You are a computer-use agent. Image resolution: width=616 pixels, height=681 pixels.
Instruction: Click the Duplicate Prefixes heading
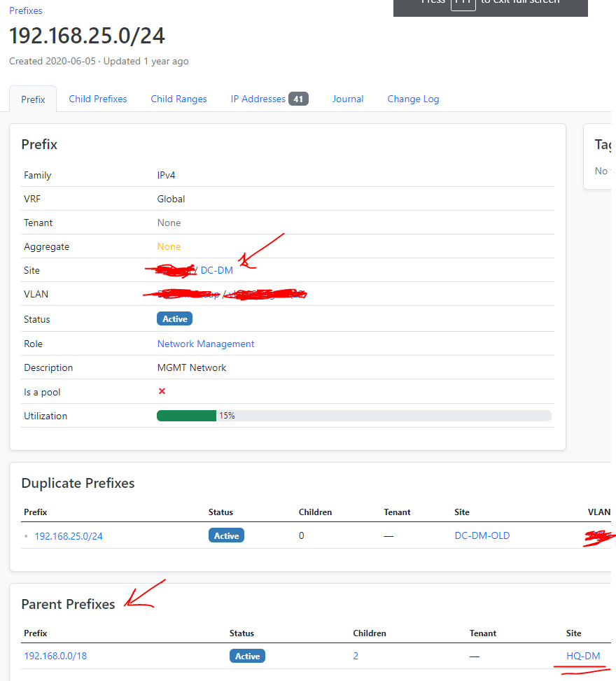(x=78, y=483)
